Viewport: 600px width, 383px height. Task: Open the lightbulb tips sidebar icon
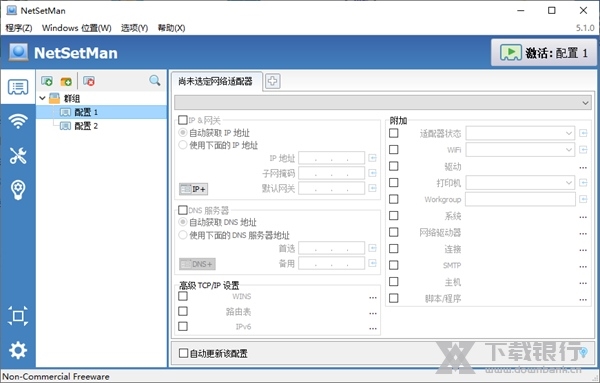18,190
